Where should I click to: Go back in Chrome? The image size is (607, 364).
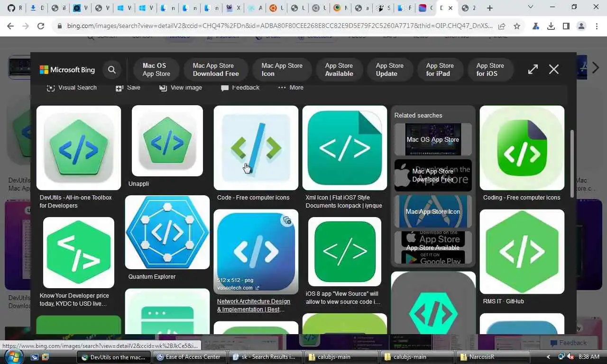click(11, 27)
